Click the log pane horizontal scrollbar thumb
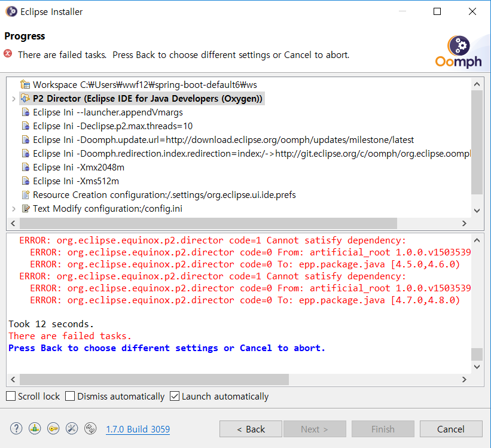Viewport: 491px width, 448px height. [x=154, y=379]
